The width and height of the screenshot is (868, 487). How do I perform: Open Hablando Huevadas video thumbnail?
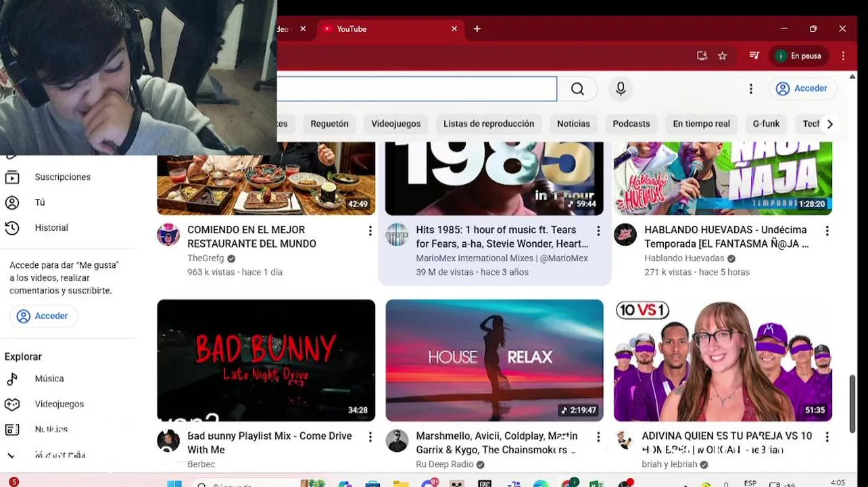tap(723, 179)
